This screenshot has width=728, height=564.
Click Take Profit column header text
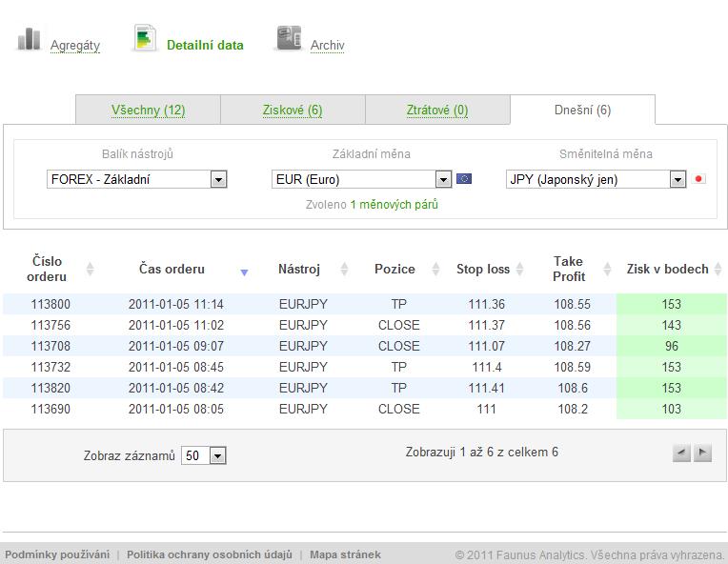(569, 269)
